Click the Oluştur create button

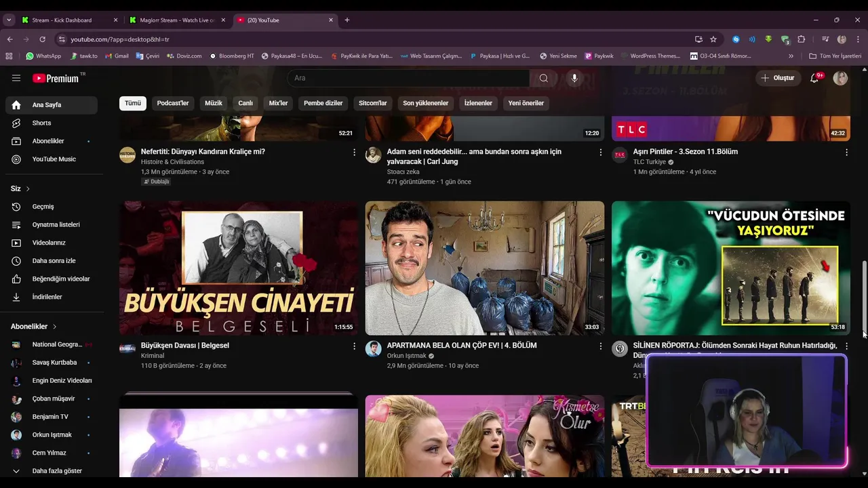pyautogui.click(x=777, y=78)
